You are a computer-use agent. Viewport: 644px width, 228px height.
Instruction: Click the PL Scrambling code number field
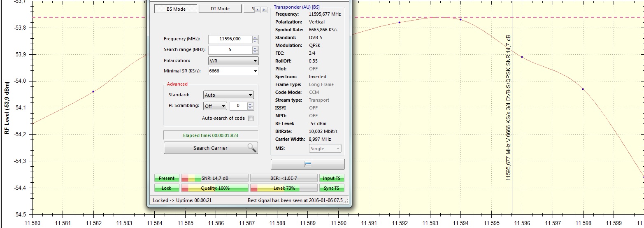(238, 106)
